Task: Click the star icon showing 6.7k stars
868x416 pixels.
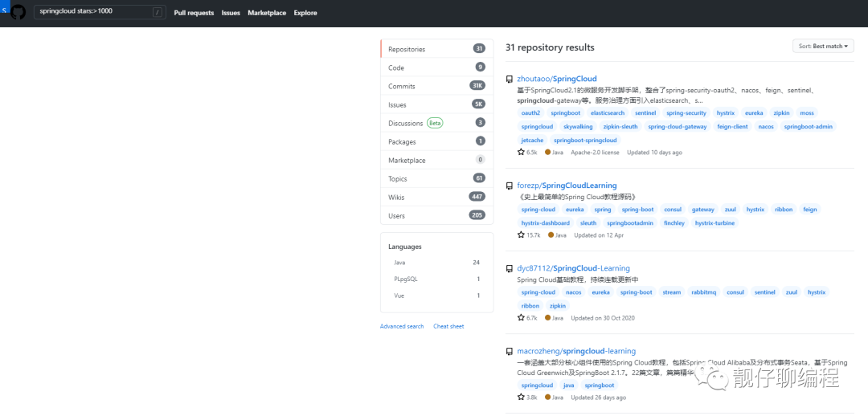Action: [x=521, y=318]
